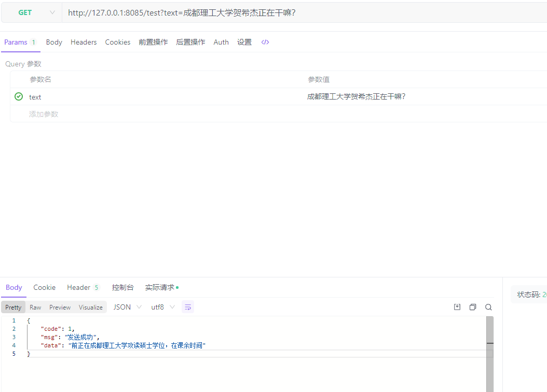Select the Raw view button

point(35,307)
